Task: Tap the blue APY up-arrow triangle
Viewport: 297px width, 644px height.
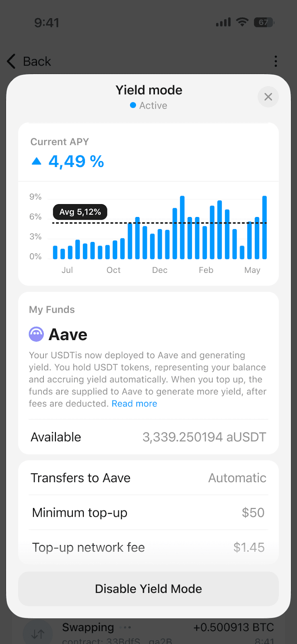Action: click(x=37, y=161)
